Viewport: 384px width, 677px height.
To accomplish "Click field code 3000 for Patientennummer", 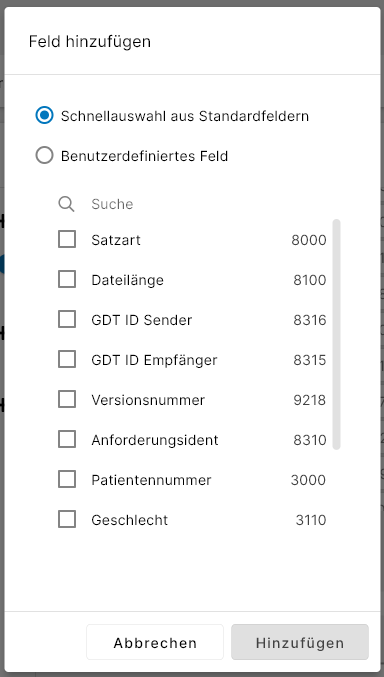I will (308, 480).
